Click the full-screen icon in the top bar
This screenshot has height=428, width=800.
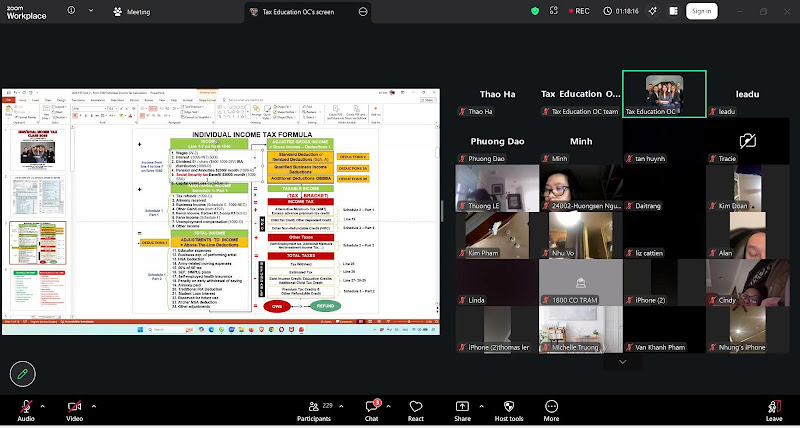pos(554,11)
